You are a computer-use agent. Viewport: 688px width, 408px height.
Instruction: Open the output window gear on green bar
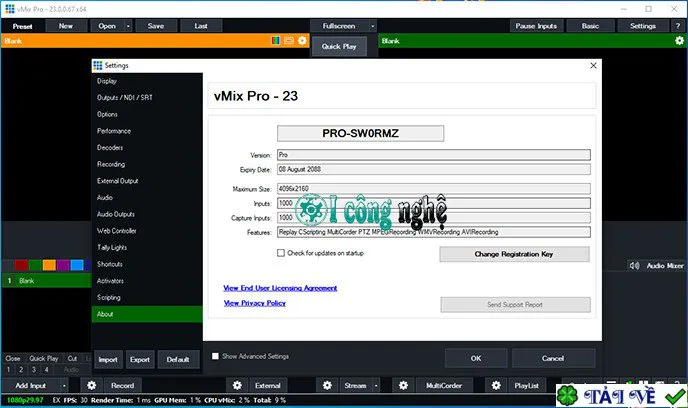click(x=679, y=41)
